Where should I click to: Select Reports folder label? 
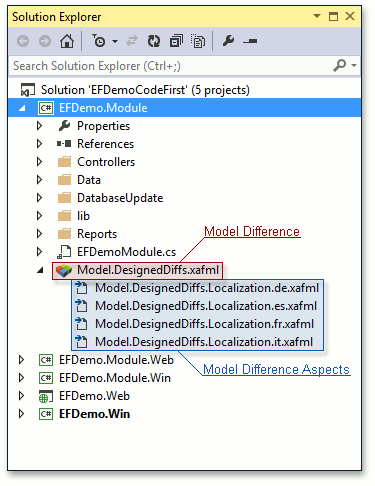(97, 234)
